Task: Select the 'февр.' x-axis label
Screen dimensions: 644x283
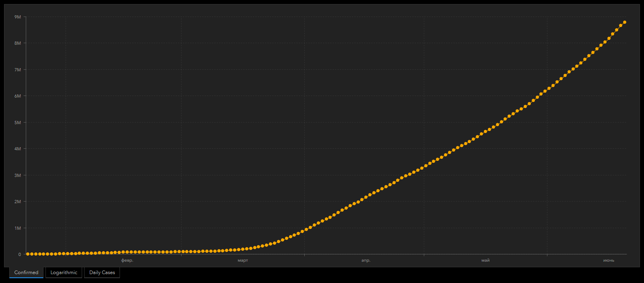Action: [127, 260]
